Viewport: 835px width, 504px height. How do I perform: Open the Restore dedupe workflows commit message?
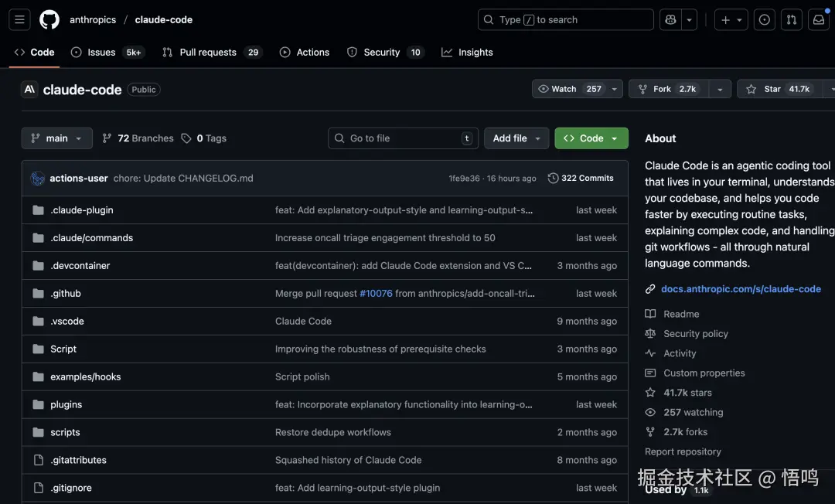click(332, 432)
